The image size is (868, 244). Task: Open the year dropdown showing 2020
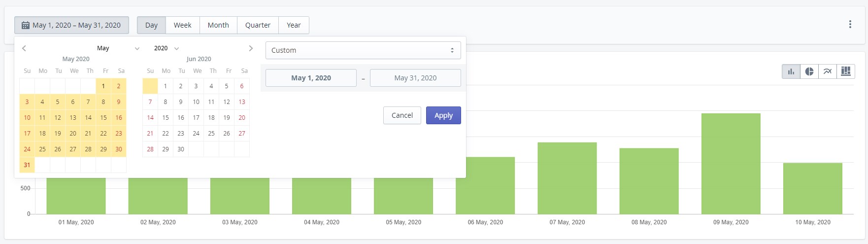coord(166,48)
